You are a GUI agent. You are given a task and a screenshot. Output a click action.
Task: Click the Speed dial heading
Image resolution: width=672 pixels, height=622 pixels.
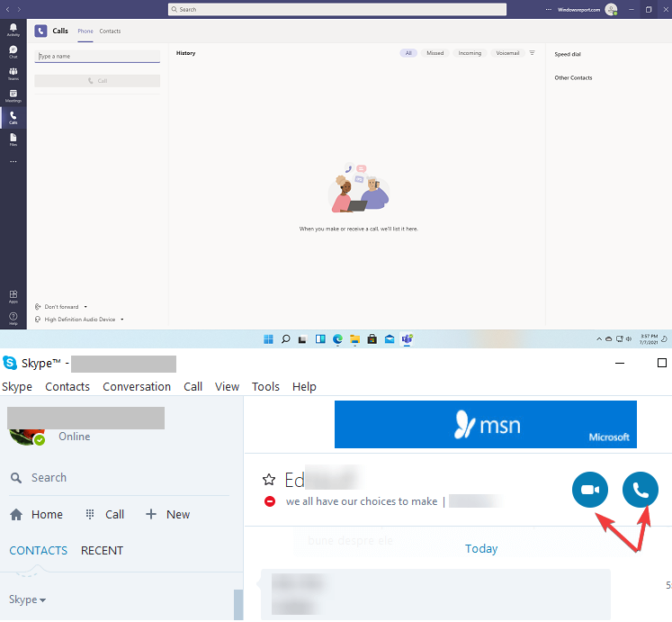[568, 54]
